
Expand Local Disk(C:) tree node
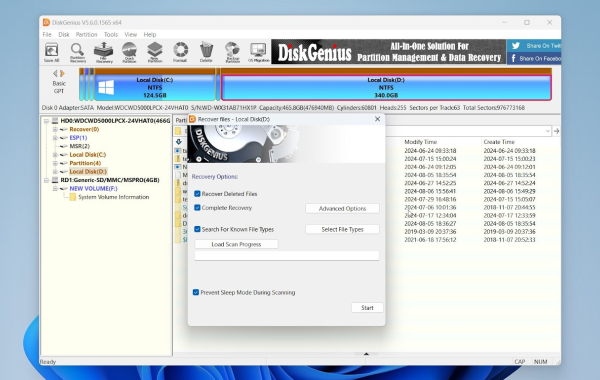[55, 155]
